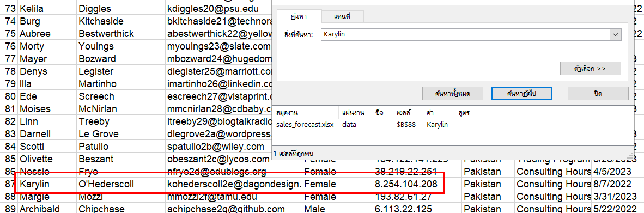The height and width of the screenshot is (213, 644).
Task: Select cell with kohederscoll2e@dagondesign email
Action: pos(234,185)
